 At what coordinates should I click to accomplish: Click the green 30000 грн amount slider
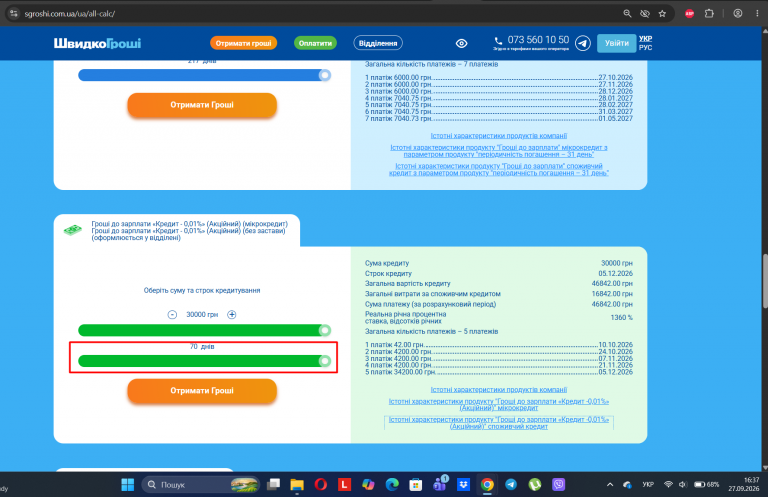(x=204, y=330)
